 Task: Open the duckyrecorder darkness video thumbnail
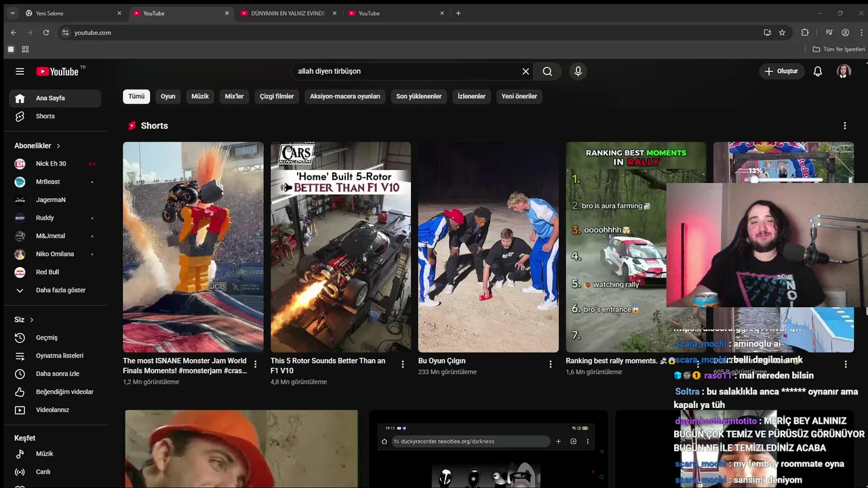point(488,449)
